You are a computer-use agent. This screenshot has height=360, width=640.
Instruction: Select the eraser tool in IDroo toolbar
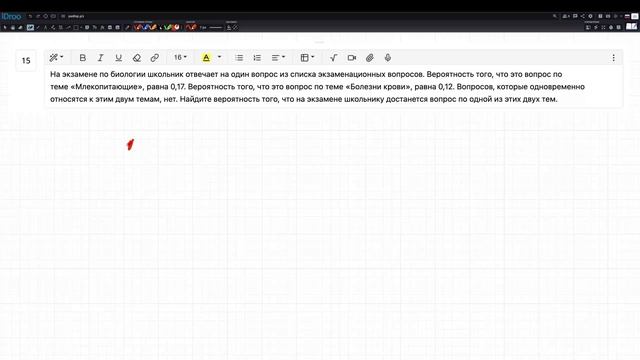20,27
